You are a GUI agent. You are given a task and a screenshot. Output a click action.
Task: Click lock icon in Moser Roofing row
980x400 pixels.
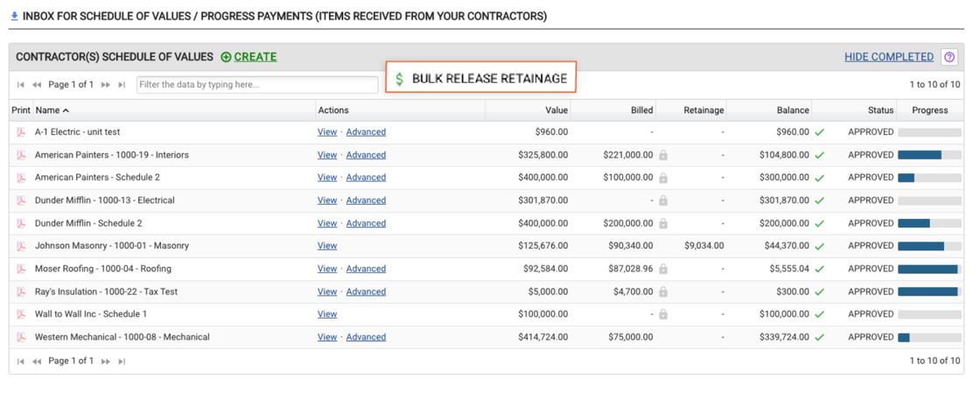[663, 269]
